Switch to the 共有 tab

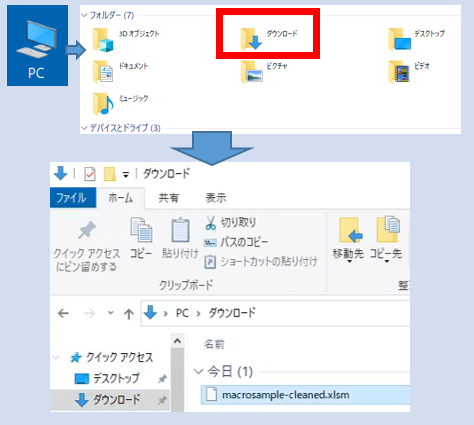pyautogui.click(x=168, y=198)
